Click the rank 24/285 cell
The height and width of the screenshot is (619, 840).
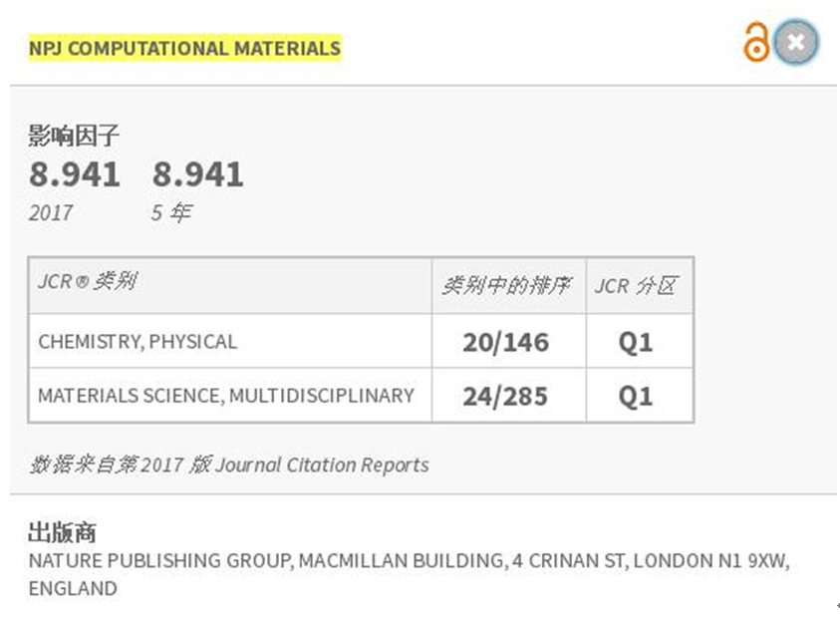pos(506,397)
